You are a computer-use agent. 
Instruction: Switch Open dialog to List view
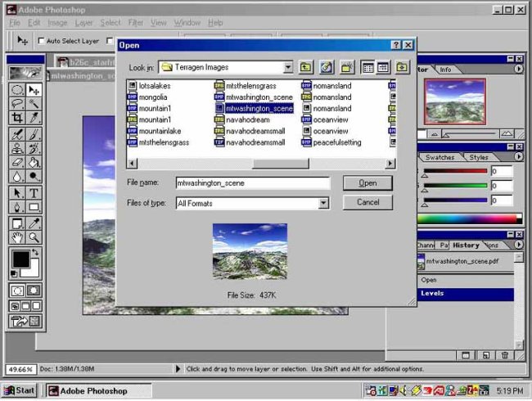[x=367, y=67]
